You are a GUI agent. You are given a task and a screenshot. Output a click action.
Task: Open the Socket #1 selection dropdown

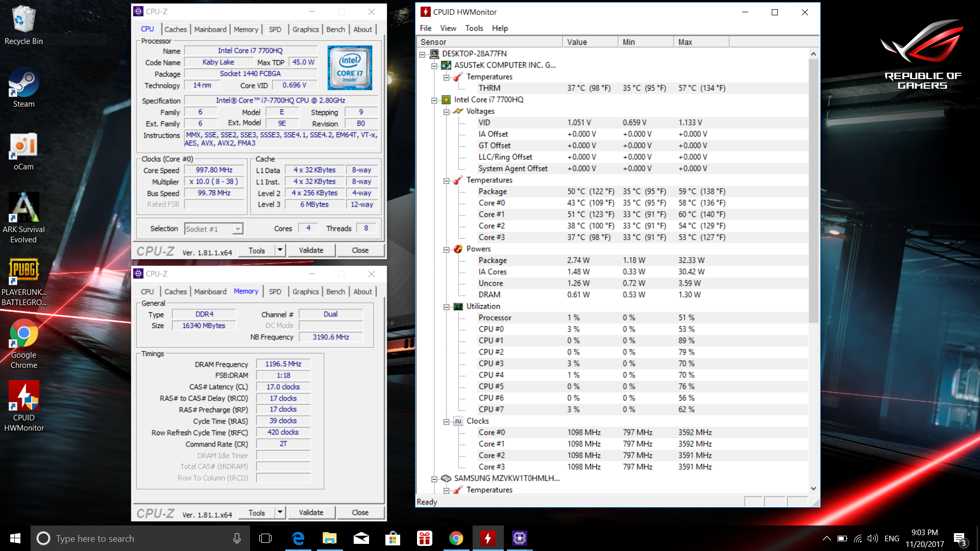(x=237, y=229)
